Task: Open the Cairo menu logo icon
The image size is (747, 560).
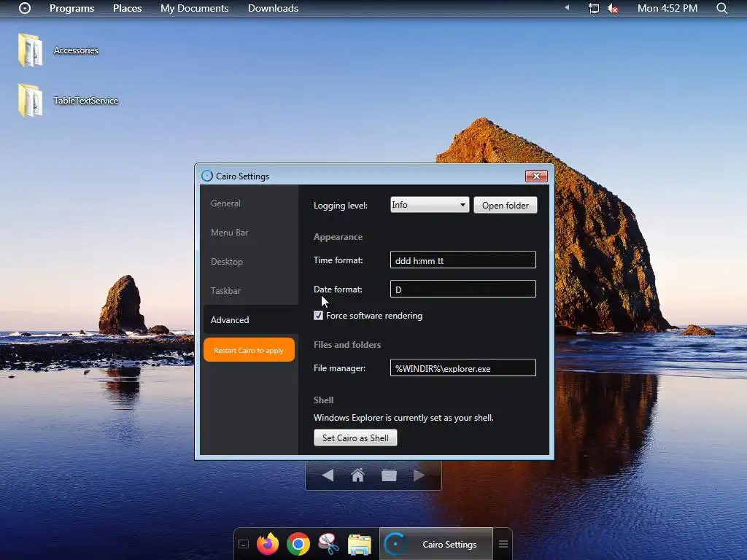Action: tap(25, 8)
